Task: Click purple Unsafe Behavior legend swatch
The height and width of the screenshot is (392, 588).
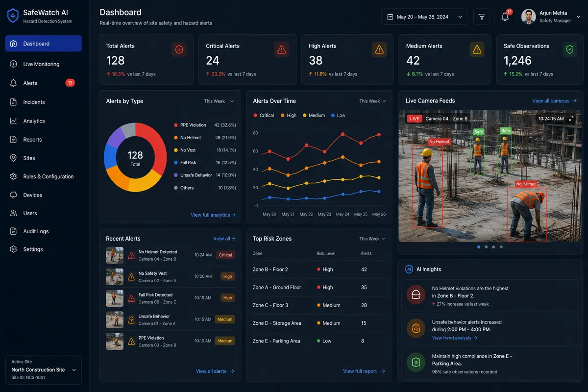Action: [x=176, y=175]
